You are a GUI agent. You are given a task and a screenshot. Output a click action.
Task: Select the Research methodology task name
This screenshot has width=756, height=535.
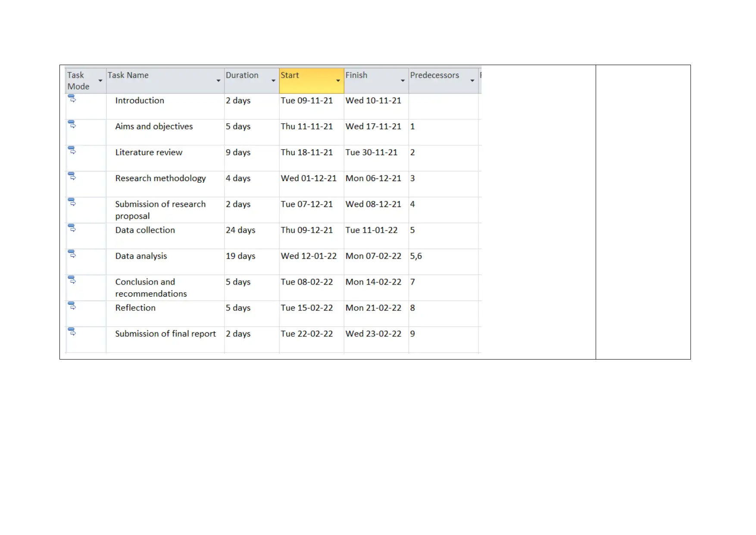(165, 184)
